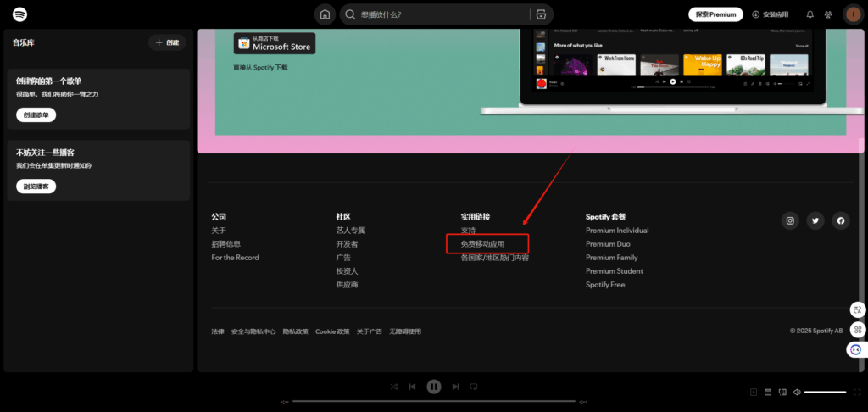
Task: Open the Browse icon in search bar
Action: pyautogui.click(x=541, y=14)
